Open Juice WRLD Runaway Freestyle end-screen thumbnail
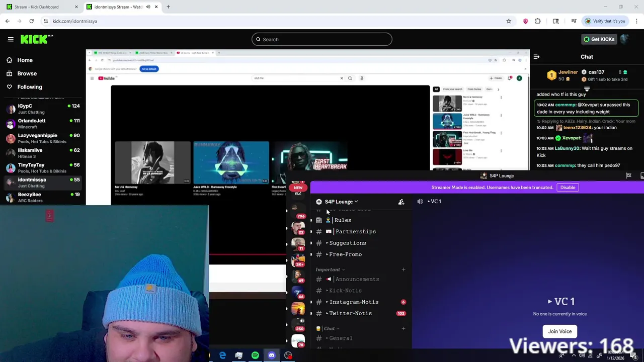This screenshot has height=362, width=644. (x=231, y=162)
